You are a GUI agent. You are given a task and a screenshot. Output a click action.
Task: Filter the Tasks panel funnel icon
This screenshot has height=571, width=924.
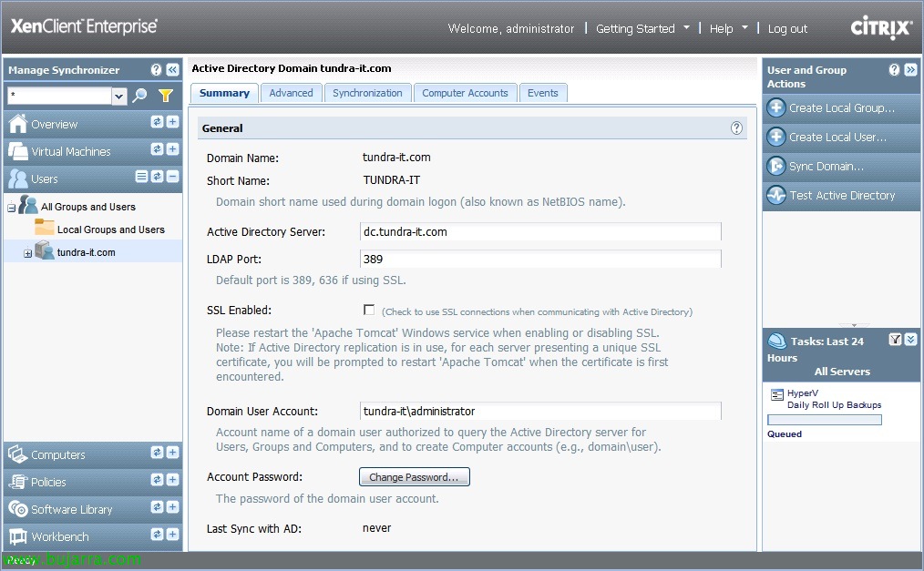pyautogui.click(x=895, y=339)
